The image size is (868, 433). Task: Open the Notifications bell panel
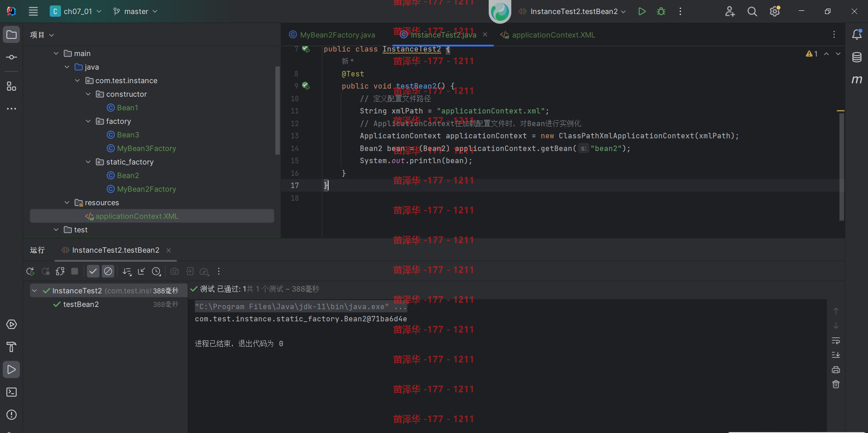857,34
